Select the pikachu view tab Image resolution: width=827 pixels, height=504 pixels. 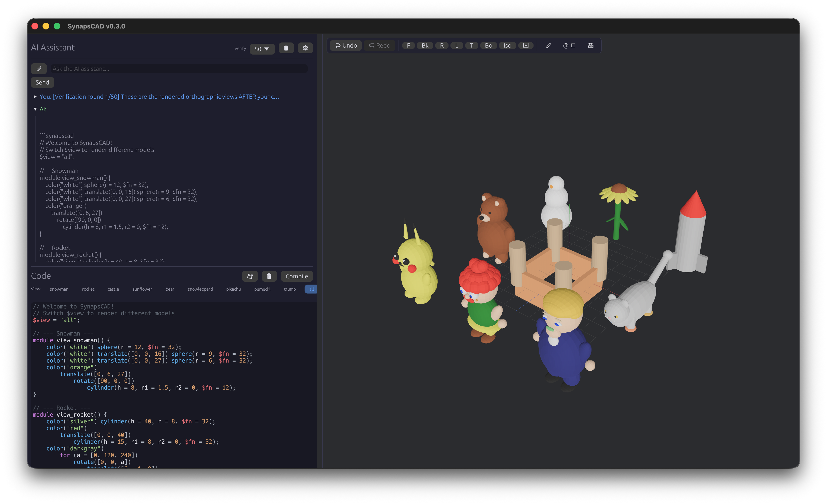click(234, 289)
